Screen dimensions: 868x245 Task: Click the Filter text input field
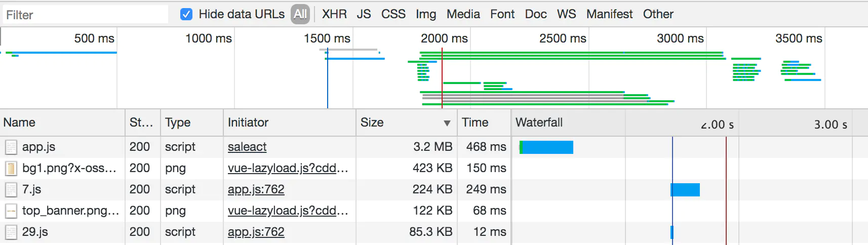click(x=86, y=15)
